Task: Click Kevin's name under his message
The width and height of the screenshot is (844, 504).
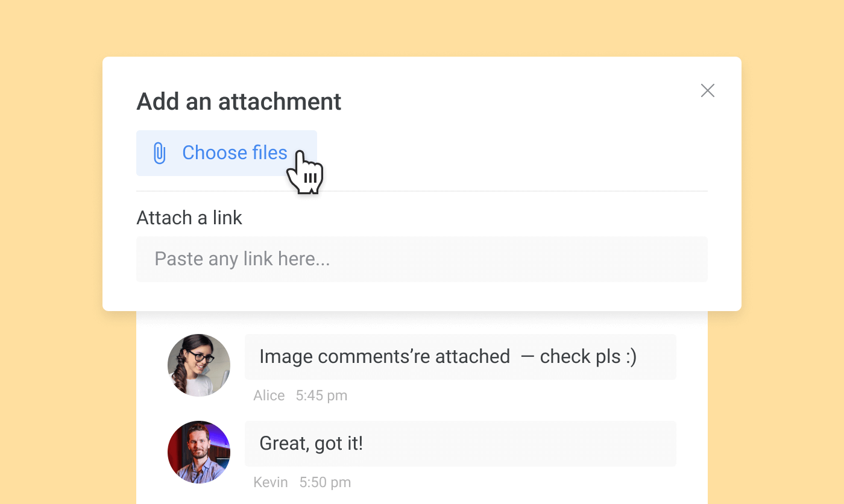Action: coord(270,482)
